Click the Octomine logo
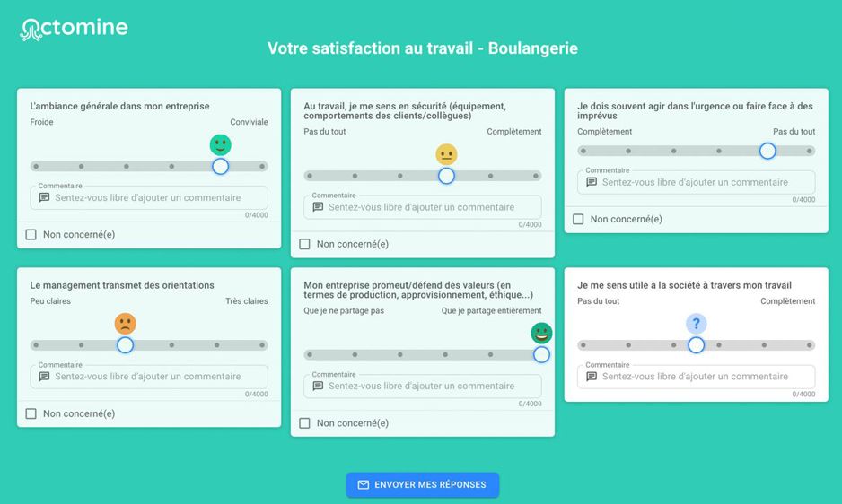The image size is (842, 504). 74,29
